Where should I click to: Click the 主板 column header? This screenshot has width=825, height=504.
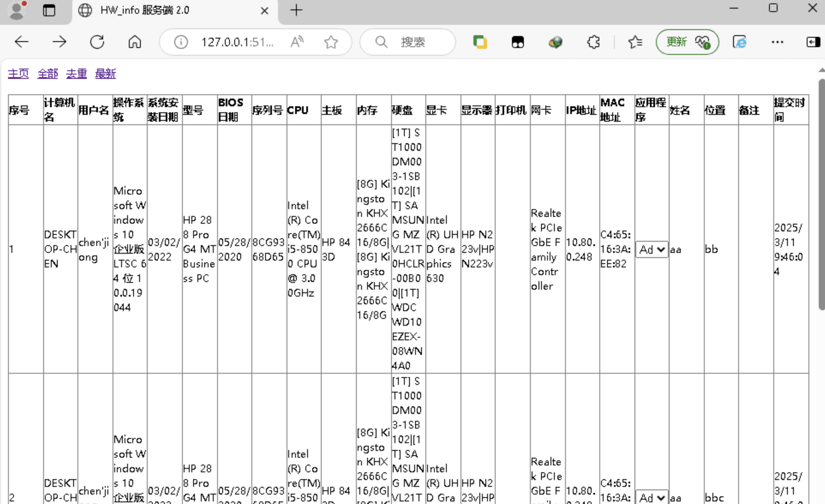click(x=338, y=110)
